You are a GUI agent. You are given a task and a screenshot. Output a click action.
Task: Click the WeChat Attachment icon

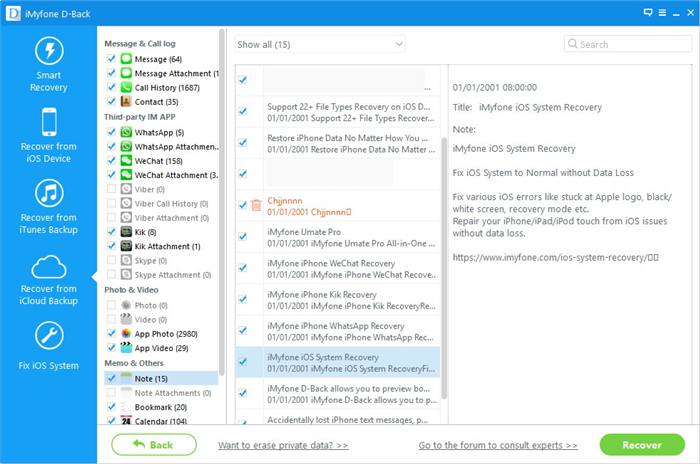click(126, 175)
